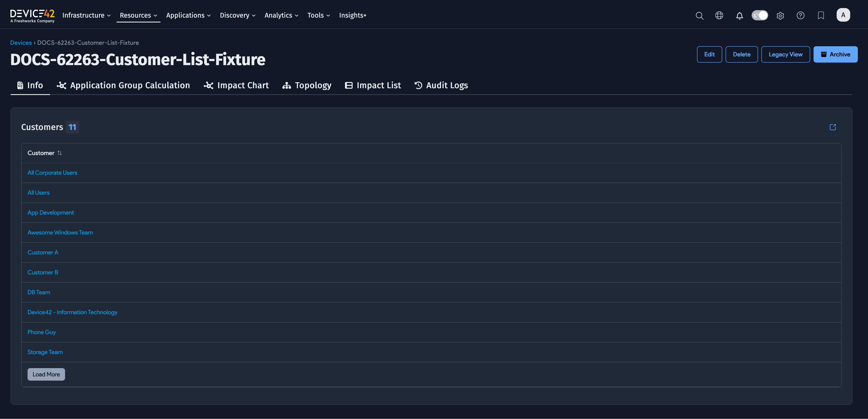Screen dimensions: 868x419
Task: Click the help question mark icon
Action: 800,15
